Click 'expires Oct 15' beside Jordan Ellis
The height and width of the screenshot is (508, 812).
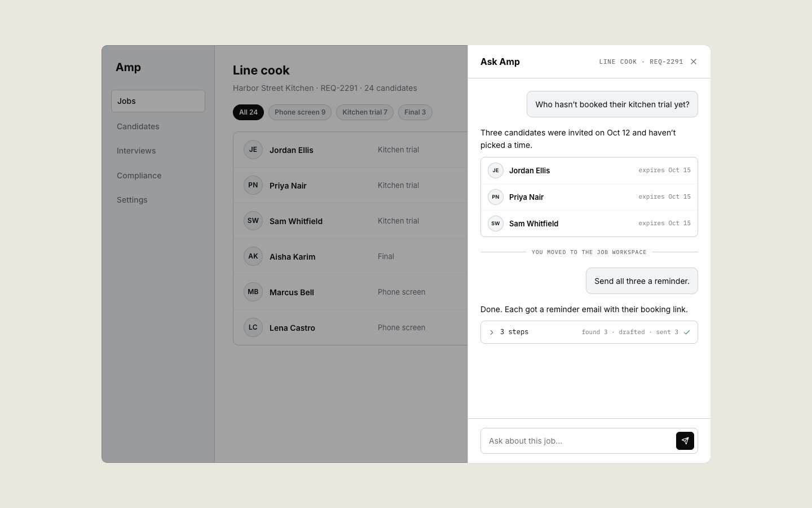664,170
